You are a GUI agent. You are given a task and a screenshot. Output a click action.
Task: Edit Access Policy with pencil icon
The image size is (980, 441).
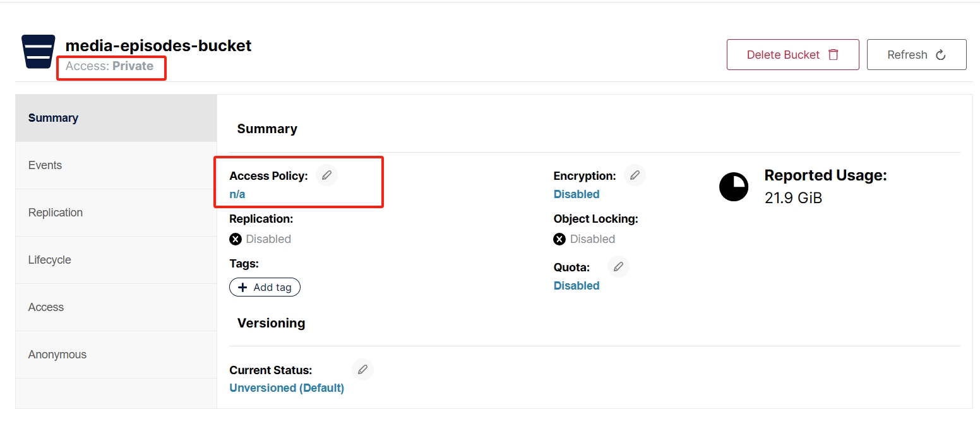(326, 175)
